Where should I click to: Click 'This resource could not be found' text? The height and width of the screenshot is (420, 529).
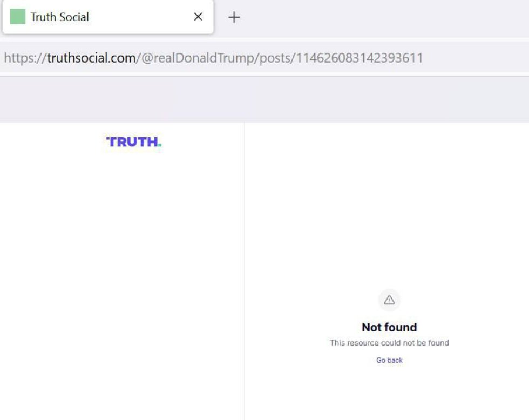pyautogui.click(x=389, y=343)
